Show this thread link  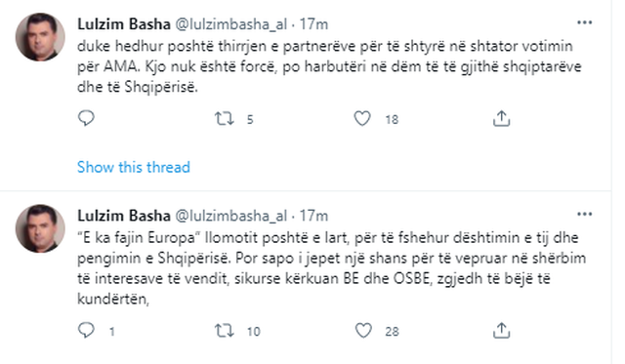coord(134,167)
